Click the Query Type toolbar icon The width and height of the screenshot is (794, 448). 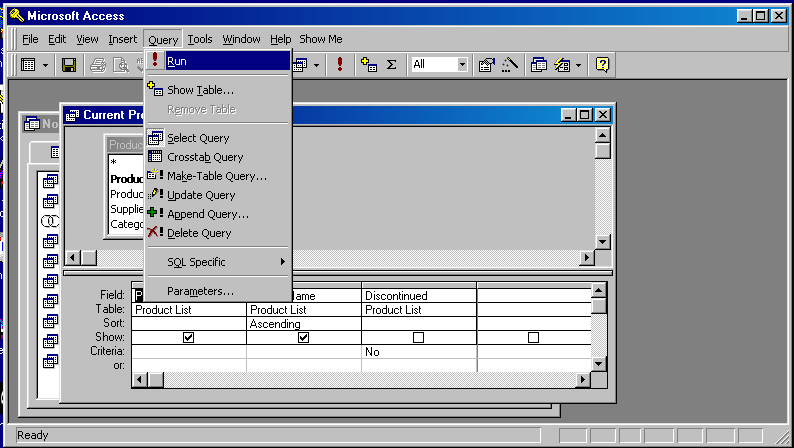coord(300,65)
